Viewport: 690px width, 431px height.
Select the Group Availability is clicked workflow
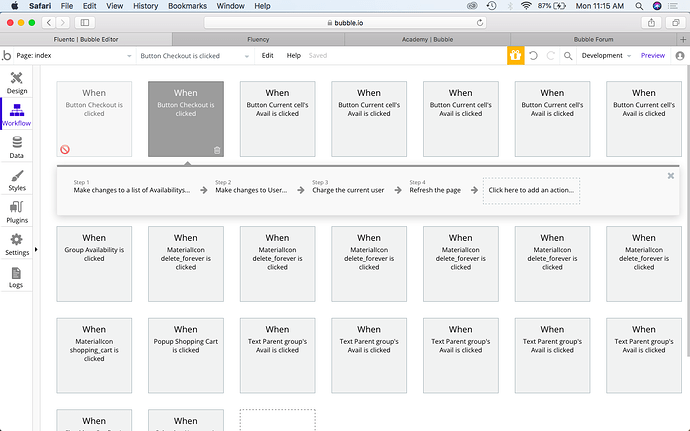[x=94, y=264]
